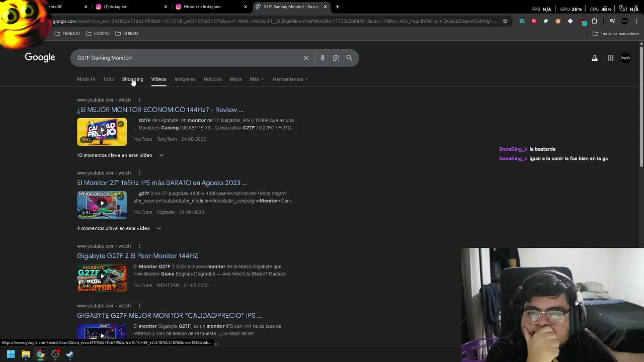Viewport: 644px width, 362px height.
Task: Switch to the Imágenes tab
Action: (x=185, y=79)
